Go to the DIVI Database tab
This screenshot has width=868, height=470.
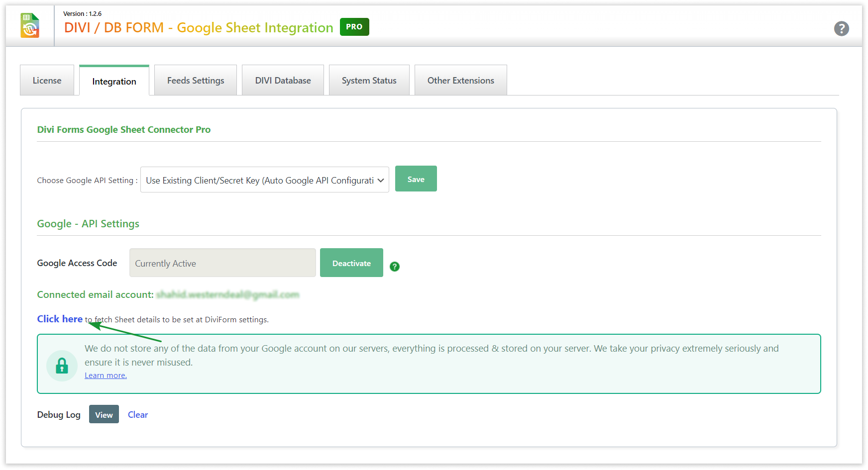tap(283, 81)
